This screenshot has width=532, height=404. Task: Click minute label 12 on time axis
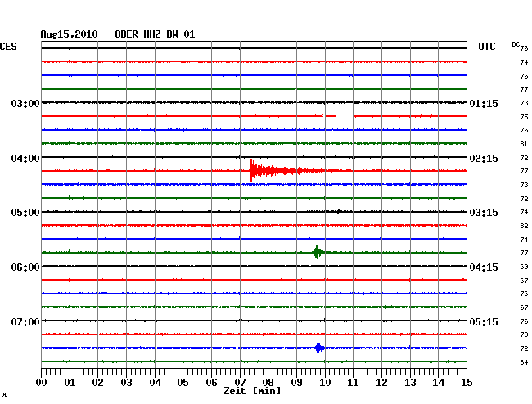point(381,382)
